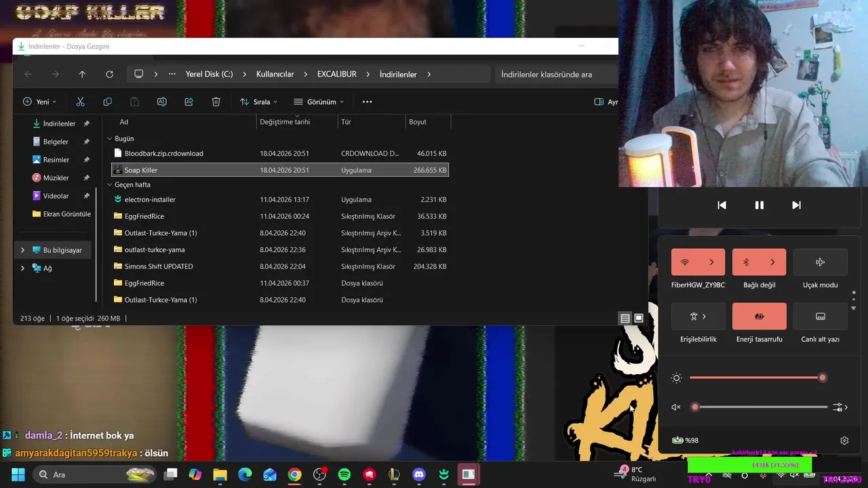Viewport: 868px width, 488px height.
Task: Switch to details view layout icon
Action: pyautogui.click(x=625, y=318)
